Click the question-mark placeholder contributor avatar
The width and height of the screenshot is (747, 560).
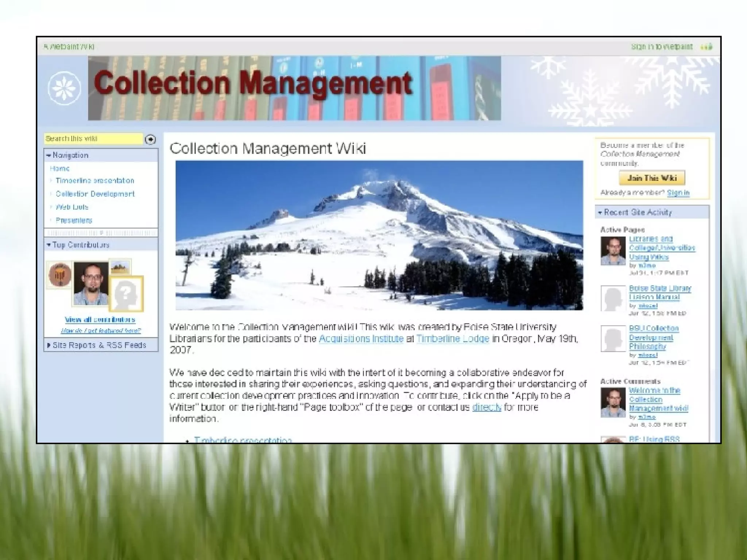coord(126,293)
